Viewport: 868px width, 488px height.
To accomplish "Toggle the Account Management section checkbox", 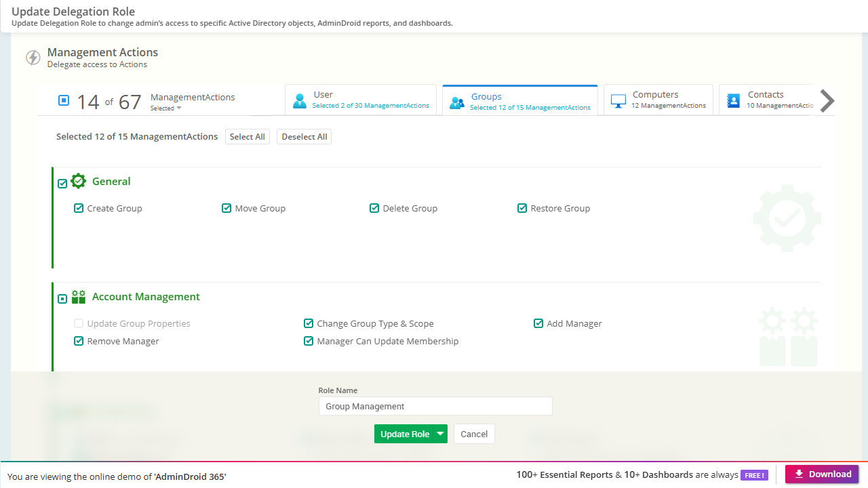I will [62, 299].
